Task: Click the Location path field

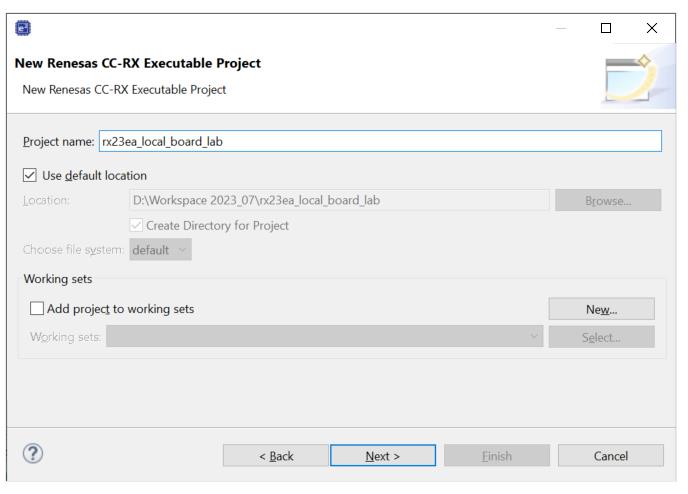Action: [340, 200]
